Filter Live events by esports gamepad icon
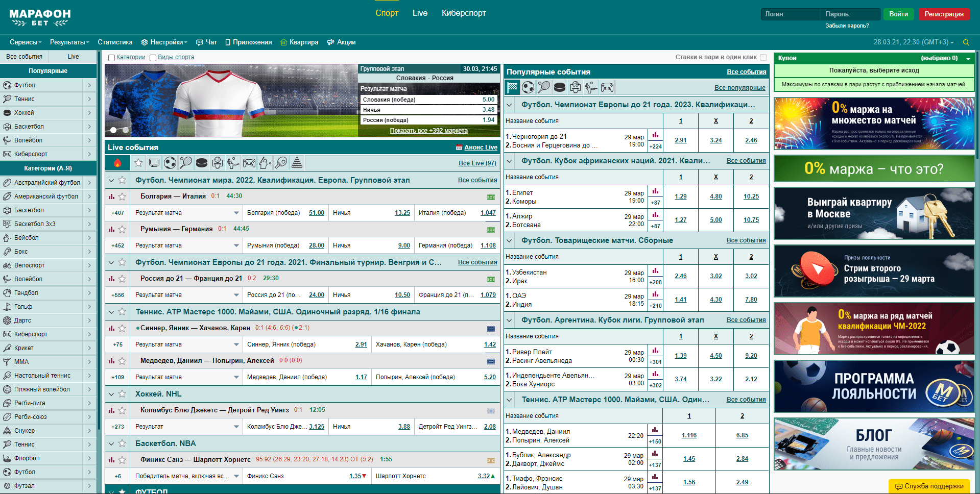980x494 pixels. [x=249, y=163]
